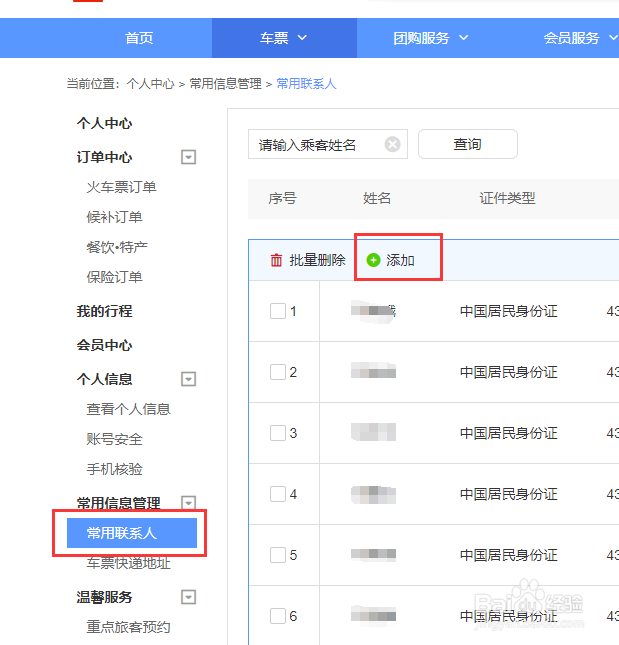Screen dimensions: 619x645
Task: Collapse the 订单中心 section
Action: (188, 157)
